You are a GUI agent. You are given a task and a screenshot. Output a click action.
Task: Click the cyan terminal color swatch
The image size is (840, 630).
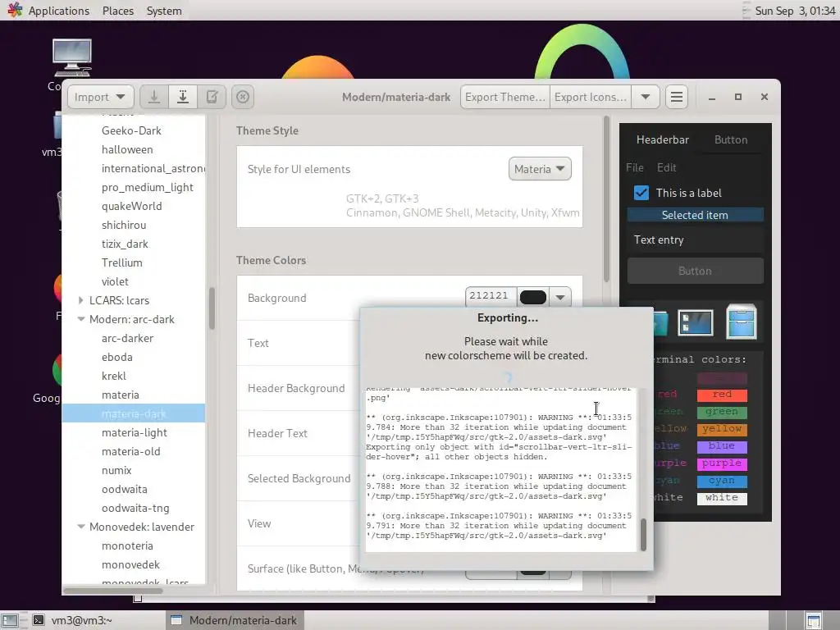click(x=722, y=481)
